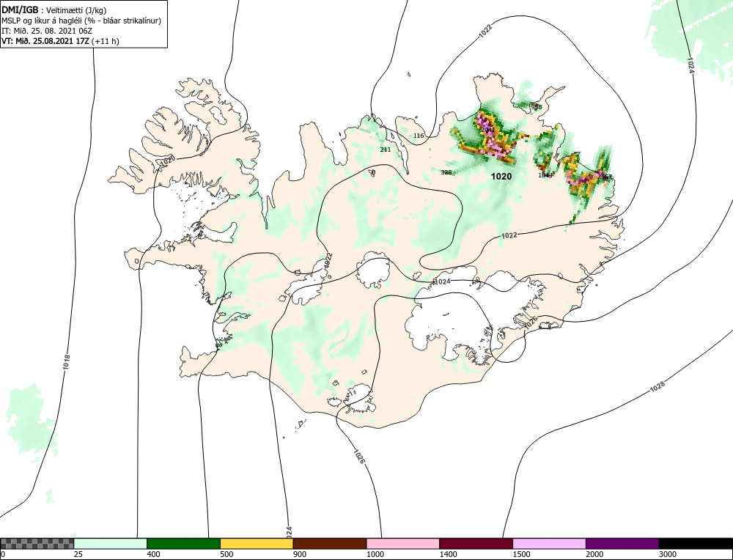Click the value 328 in northeast Iceland

tap(446, 172)
